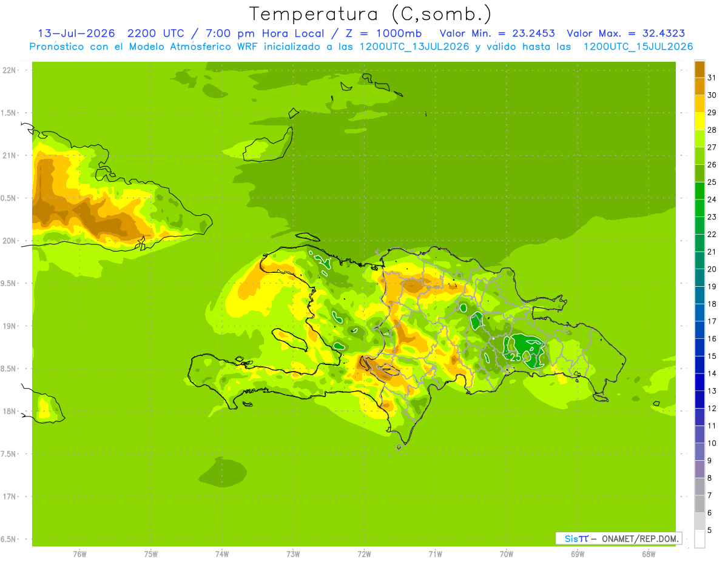The image size is (728, 562).
Task: Click legend swatch between 29 and 30
Action: [x=699, y=104]
